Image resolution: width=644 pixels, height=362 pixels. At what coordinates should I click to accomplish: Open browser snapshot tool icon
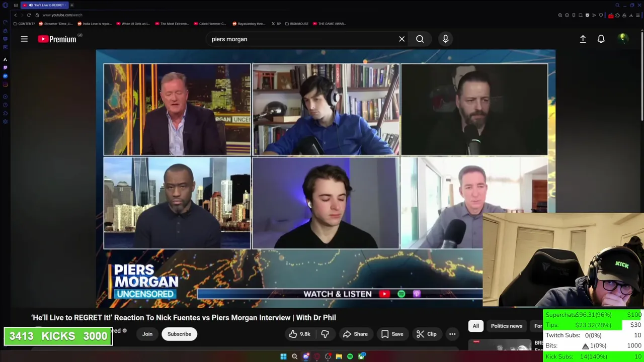(x=581, y=15)
